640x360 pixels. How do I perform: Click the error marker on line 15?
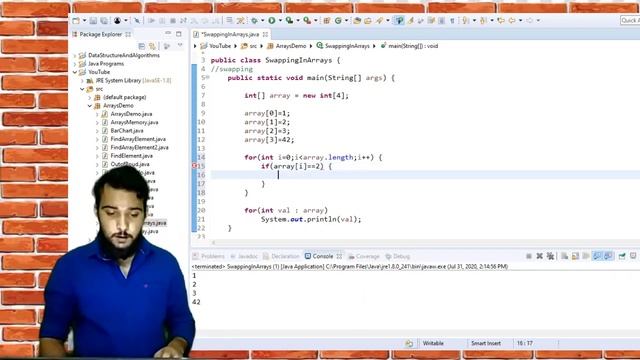click(194, 166)
